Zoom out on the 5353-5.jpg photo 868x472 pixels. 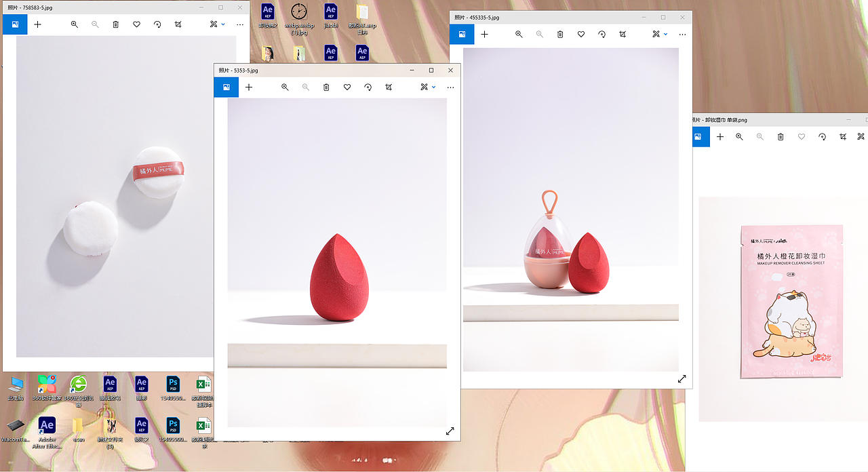306,87
